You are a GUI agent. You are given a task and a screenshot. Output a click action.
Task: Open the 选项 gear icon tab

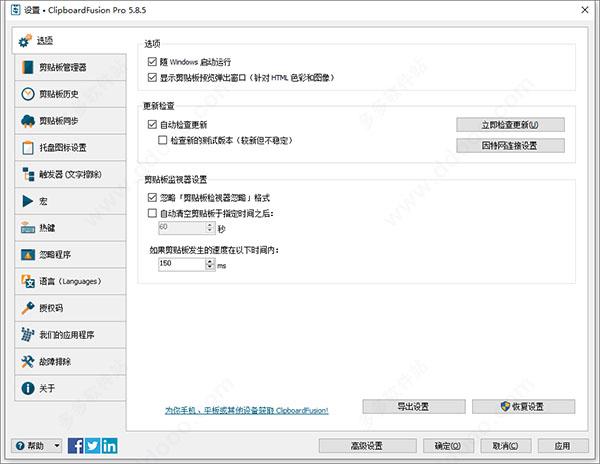pyautogui.click(x=25, y=41)
